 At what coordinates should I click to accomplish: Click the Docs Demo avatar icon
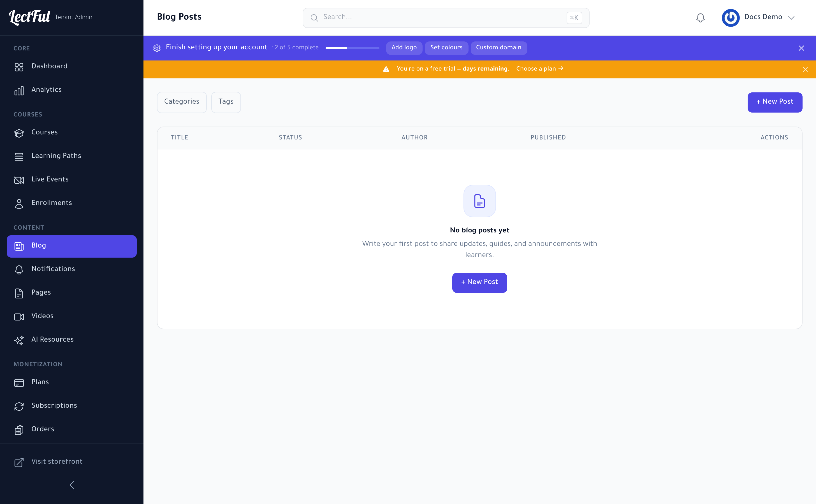731,18
